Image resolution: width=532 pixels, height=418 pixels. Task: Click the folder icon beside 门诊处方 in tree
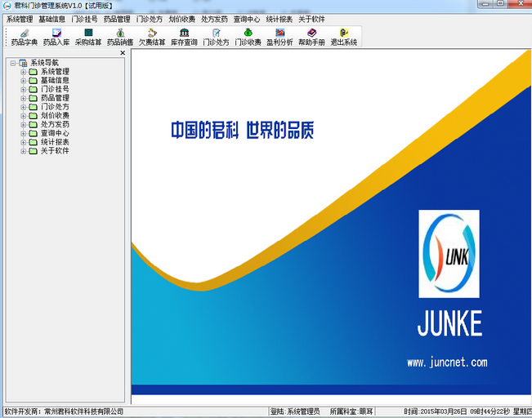coord(33,107)
